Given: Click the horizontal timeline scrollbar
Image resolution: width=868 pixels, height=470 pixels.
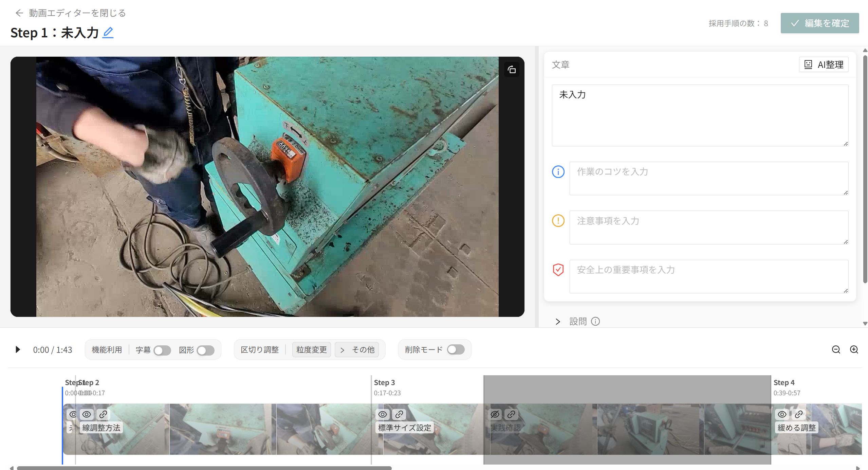Looking at the screenshot, I should (x=204, y=468).
